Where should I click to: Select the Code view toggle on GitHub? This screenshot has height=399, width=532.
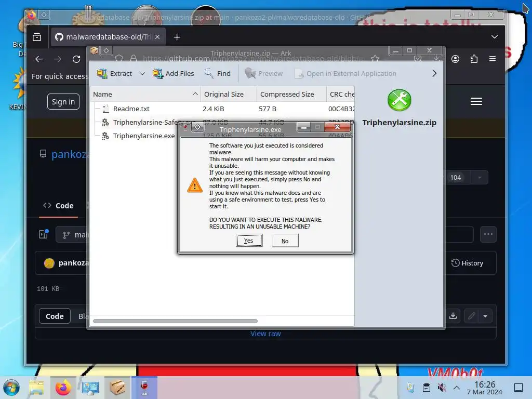tap(55, 316)
